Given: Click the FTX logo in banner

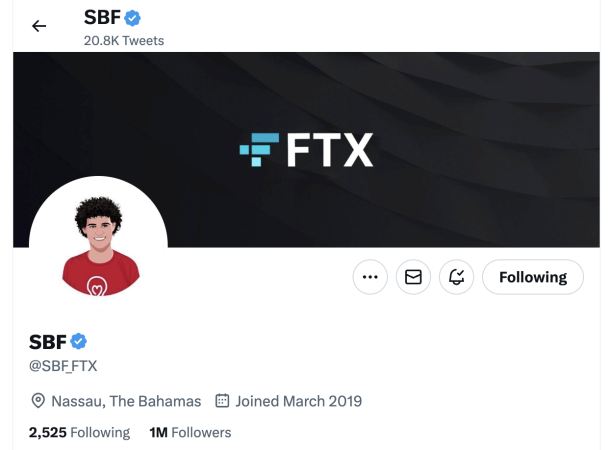Looking at the screenshot, I should [x=306, y=150].
